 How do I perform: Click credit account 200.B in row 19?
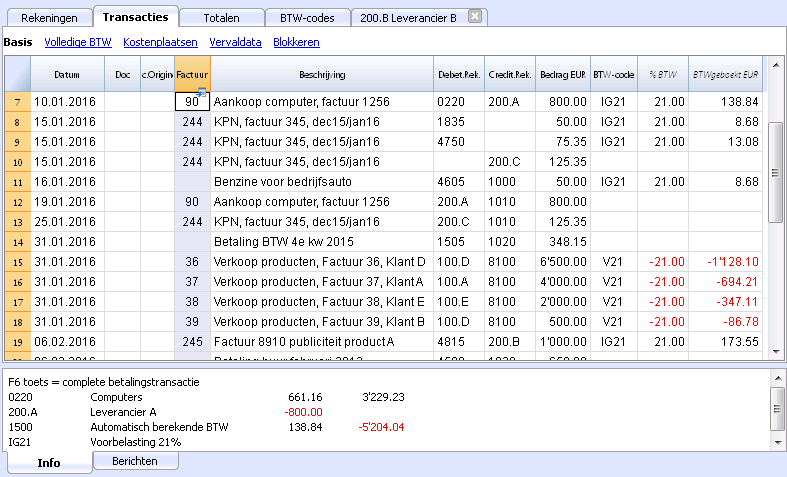[504, 342]
